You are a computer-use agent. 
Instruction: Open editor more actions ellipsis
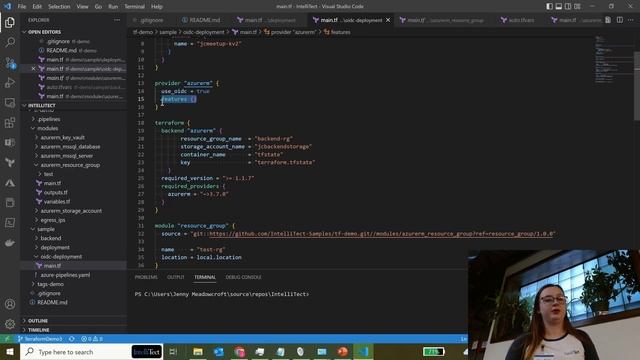[x=631, y=20]
